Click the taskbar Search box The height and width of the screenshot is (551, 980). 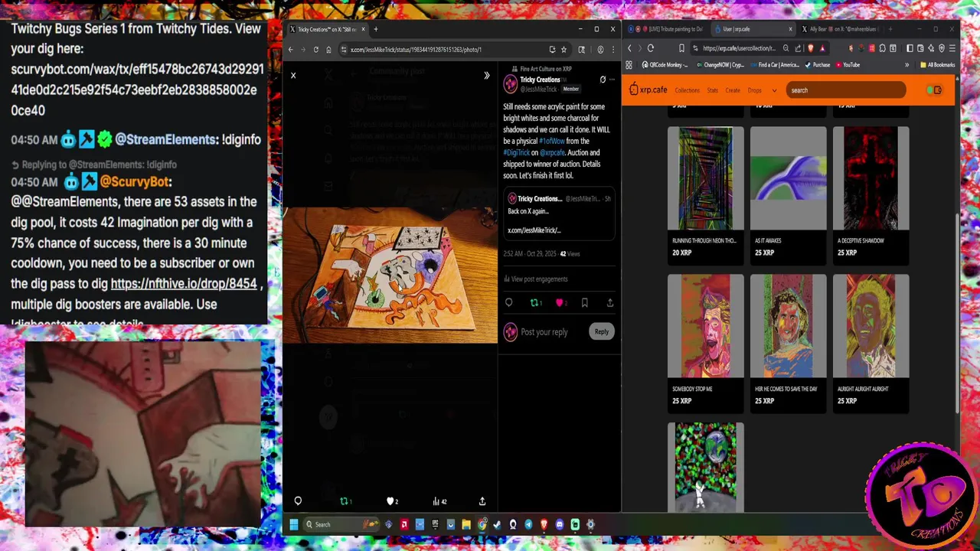(x=342, y=524)
